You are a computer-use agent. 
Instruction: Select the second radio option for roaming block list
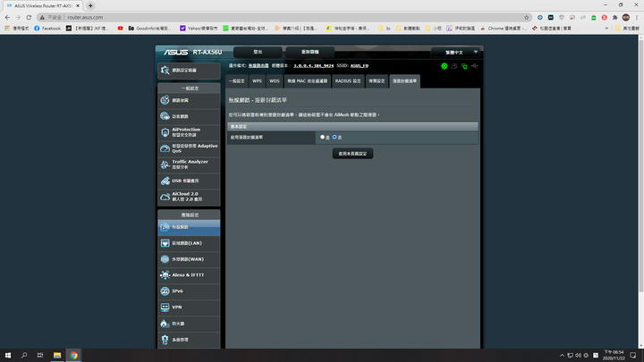click(335, 137)
